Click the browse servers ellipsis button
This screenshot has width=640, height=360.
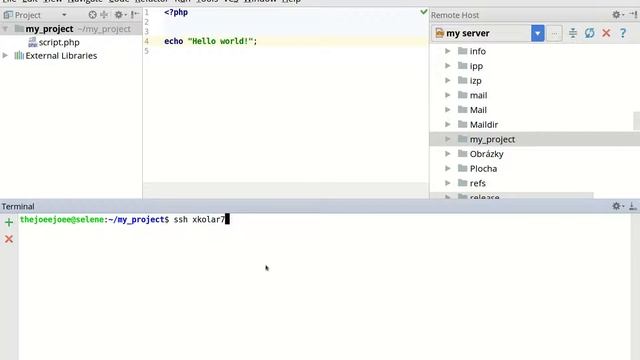554,33
